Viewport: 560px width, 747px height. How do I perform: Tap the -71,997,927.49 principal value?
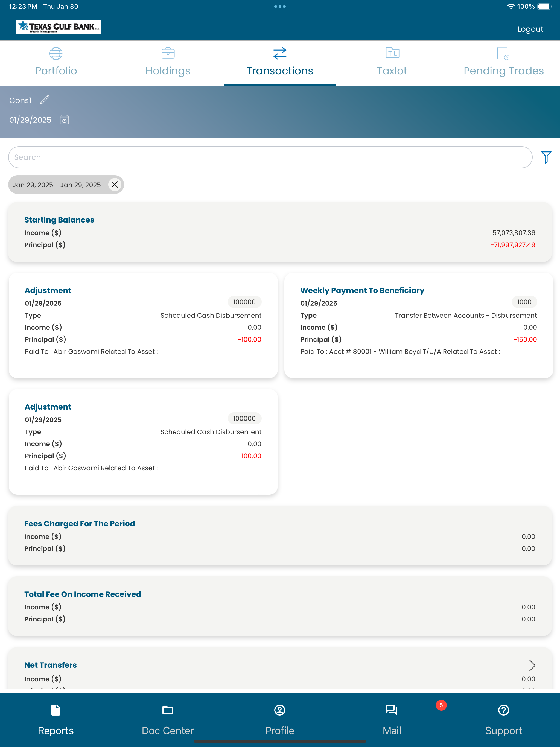513,245
